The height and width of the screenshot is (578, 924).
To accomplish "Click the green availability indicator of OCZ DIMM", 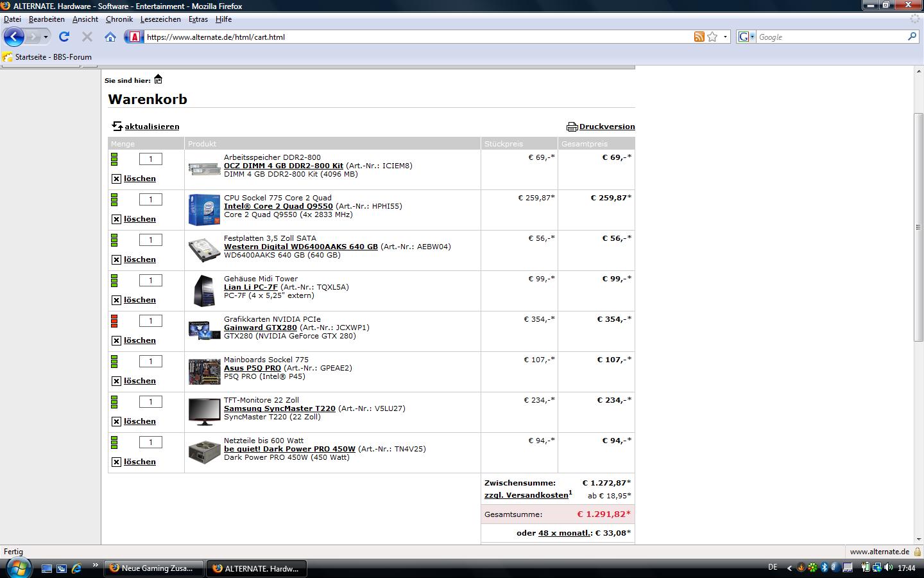I will [115, 159].
